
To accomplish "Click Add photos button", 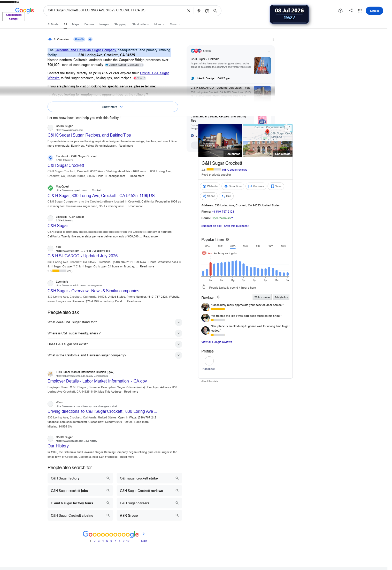I will 281,297.
